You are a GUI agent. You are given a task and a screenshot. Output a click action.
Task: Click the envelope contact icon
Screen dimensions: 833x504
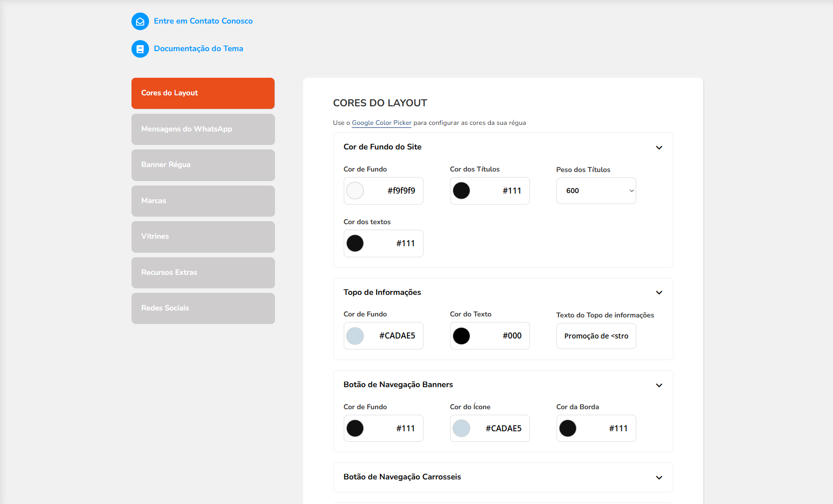pyautogui.click(x=140, y=22)
